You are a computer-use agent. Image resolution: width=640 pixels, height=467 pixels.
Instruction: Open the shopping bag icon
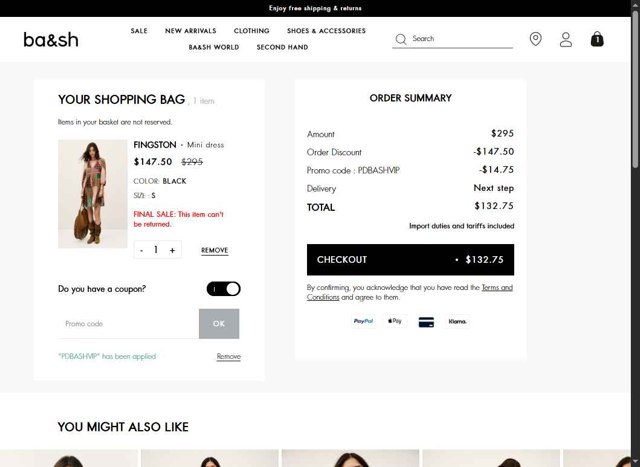coord(597,39)
